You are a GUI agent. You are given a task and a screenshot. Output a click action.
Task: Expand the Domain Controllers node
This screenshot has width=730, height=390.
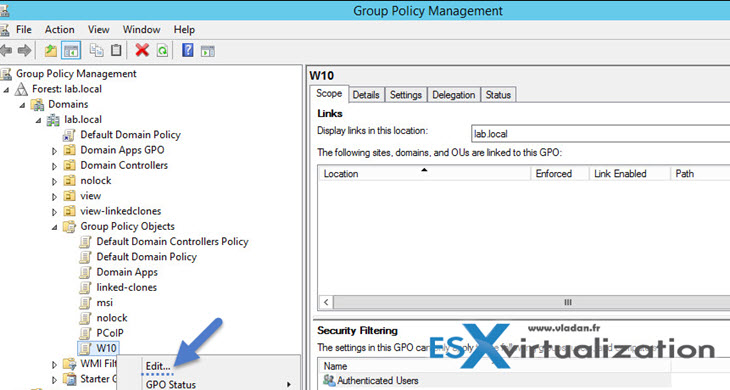click(x=54, y=167)
